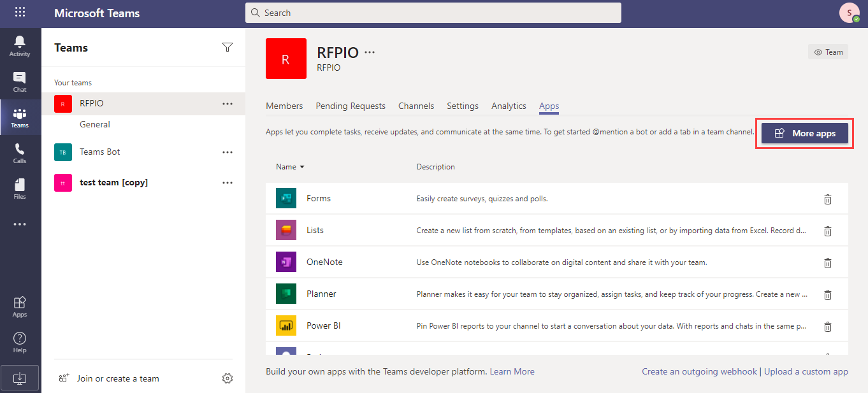
Task: Open more options for RFPIO in team list
Action: click(228, 104)
